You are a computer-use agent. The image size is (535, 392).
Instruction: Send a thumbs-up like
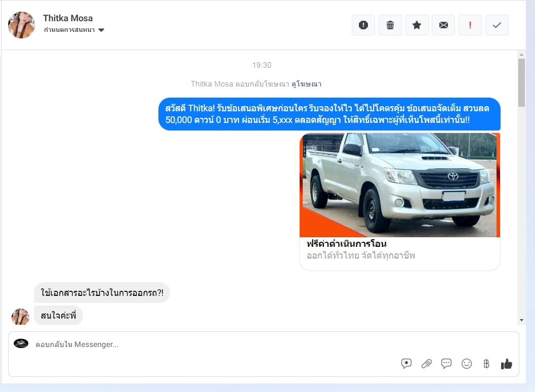coord(507,364)
